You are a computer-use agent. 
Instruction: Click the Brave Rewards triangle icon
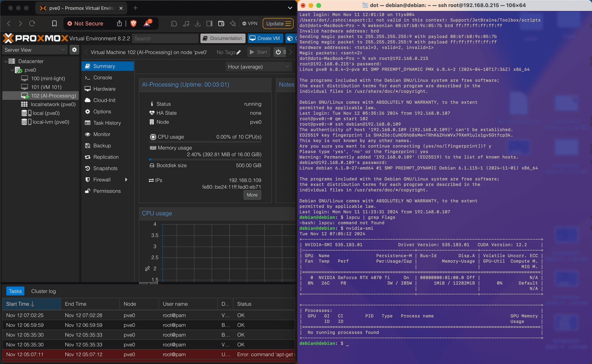coord(147,23)
